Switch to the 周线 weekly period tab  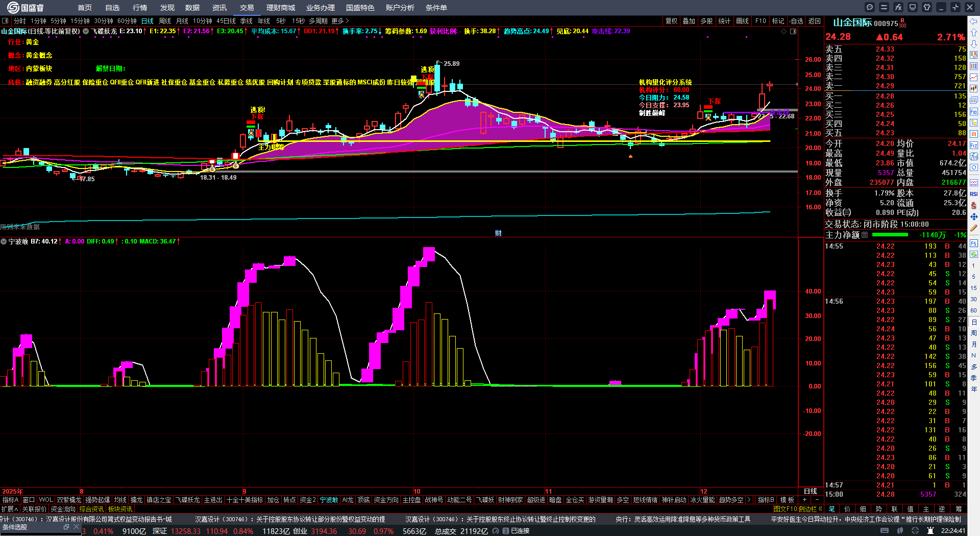(165, 21)
